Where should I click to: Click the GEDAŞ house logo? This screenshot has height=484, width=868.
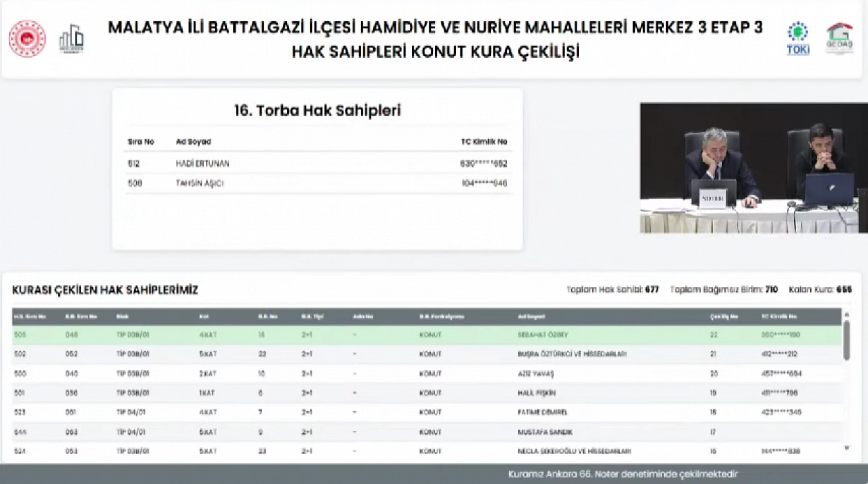pos(839,38)
